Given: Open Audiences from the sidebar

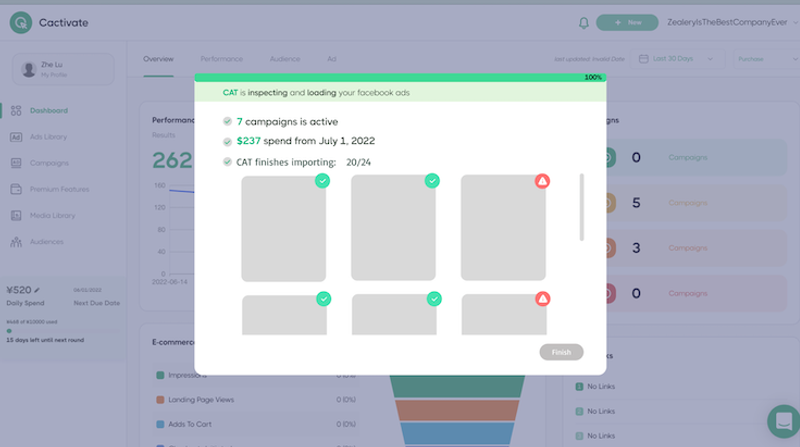Looking at the screenshot, I should 46,241.
